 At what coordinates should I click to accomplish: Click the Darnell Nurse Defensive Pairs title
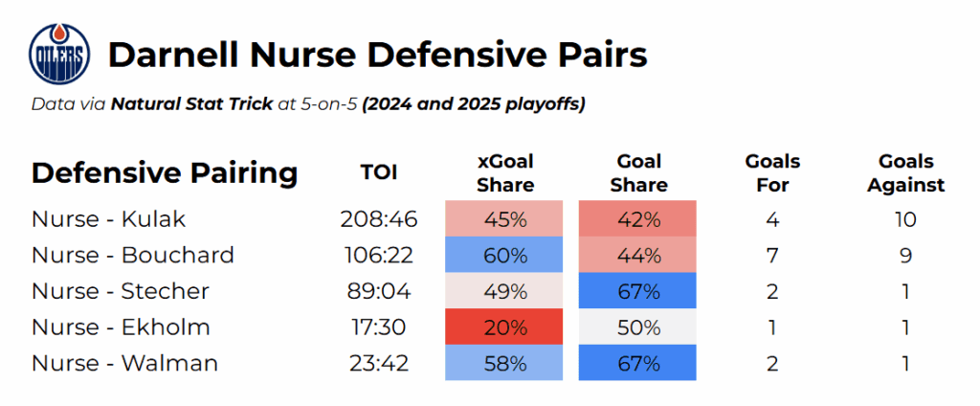[x=377, y=56]
